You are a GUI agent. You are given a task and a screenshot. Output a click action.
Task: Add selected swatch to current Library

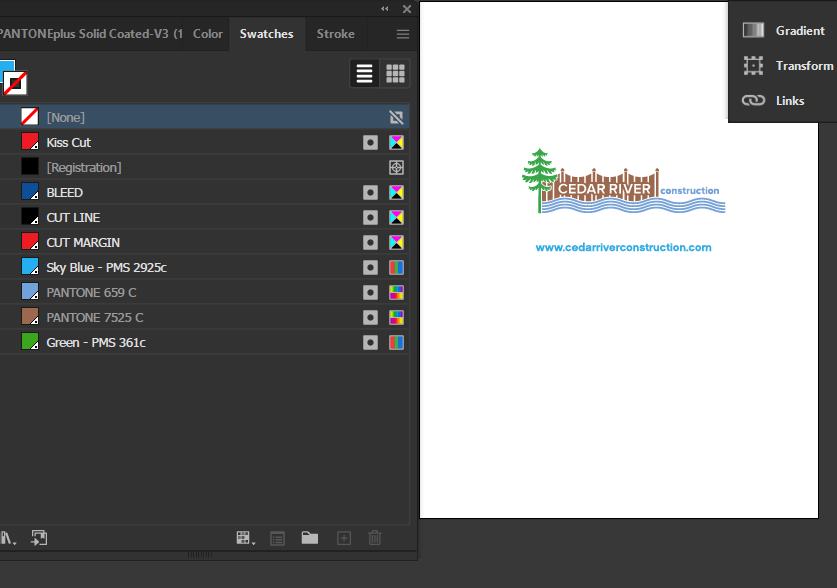(40, 538)
